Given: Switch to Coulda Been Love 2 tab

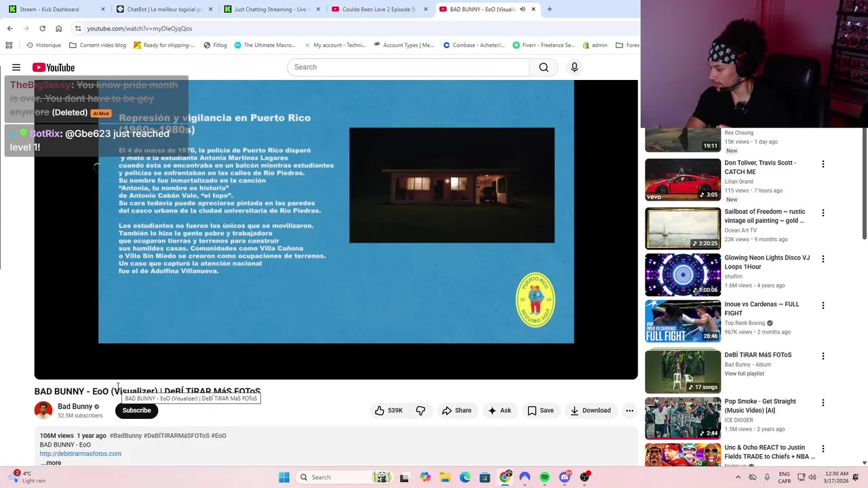Looking at the screenshot, I should (x=378, y=9).
